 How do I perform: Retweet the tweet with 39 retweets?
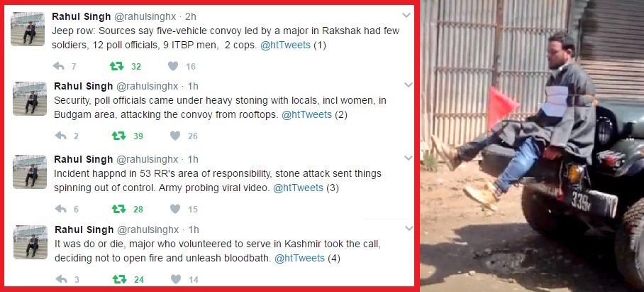[118, 136]
